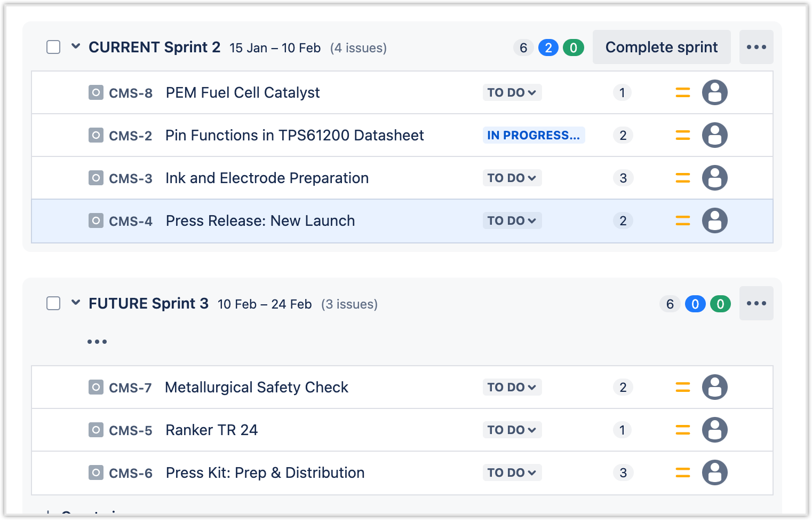
Task: Click issue type icon for CMS-2
Action: click(x=95, y=135)
